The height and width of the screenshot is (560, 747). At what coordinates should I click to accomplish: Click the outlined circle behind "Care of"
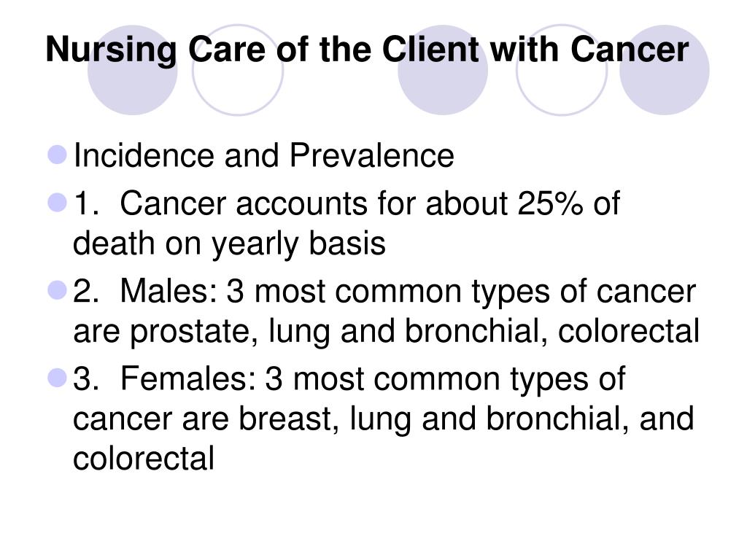[237, 70]
